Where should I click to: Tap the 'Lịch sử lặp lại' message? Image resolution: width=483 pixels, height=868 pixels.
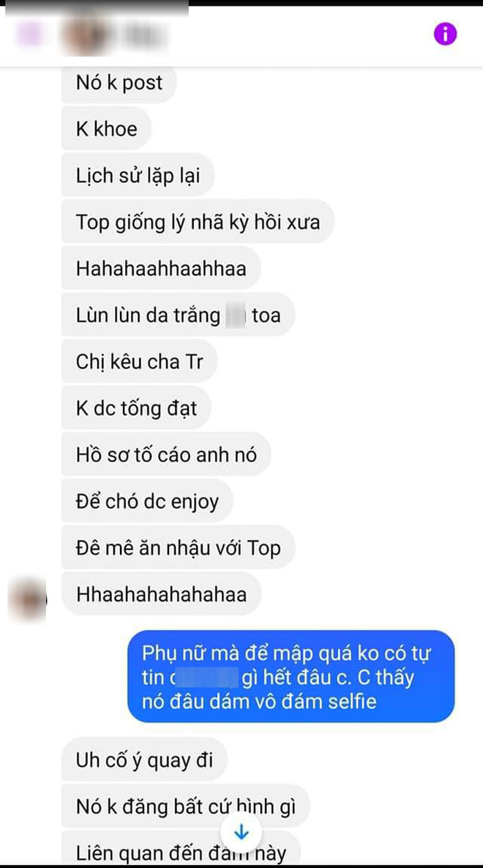(138, 176)
